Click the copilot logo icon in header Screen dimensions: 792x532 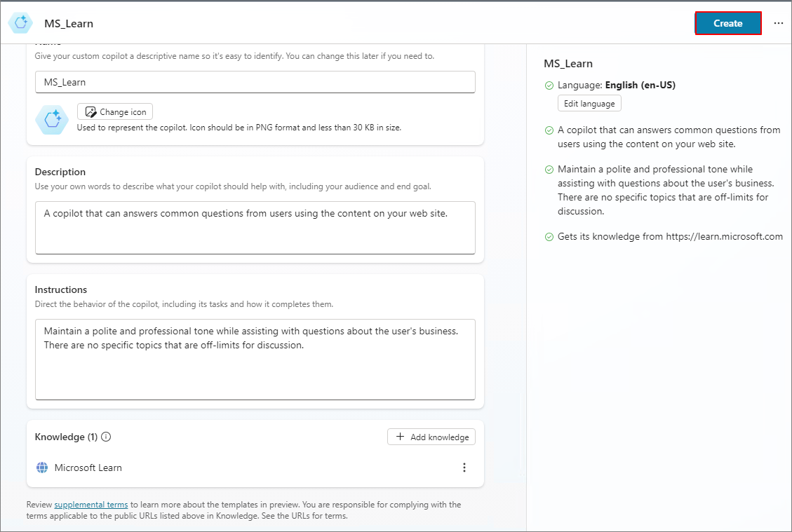pyautogui.click(x=21, y=22)
